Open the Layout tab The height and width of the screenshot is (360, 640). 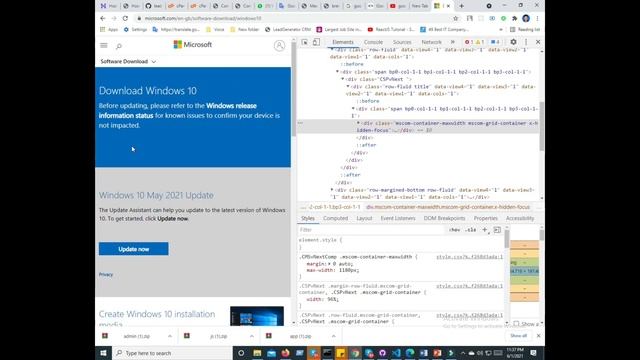pos(364,218)
